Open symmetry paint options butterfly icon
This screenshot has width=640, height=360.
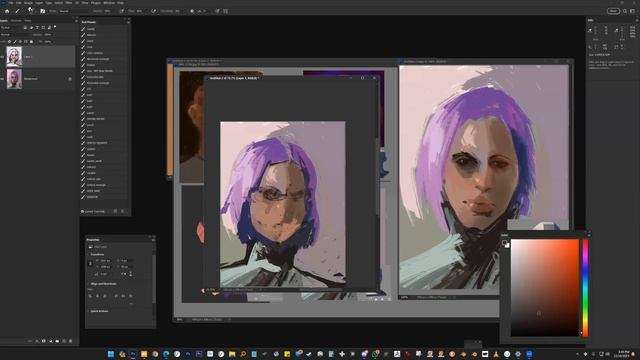click(226, 11)
